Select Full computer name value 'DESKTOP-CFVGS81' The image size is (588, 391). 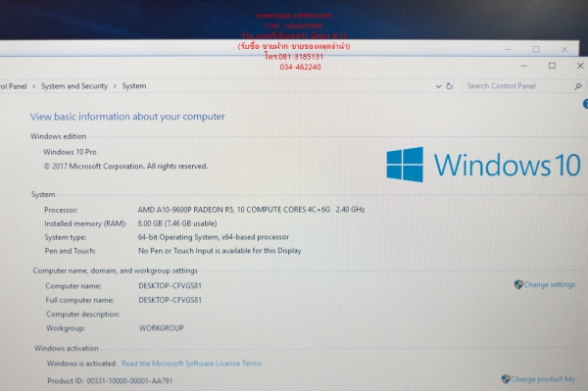170,300
